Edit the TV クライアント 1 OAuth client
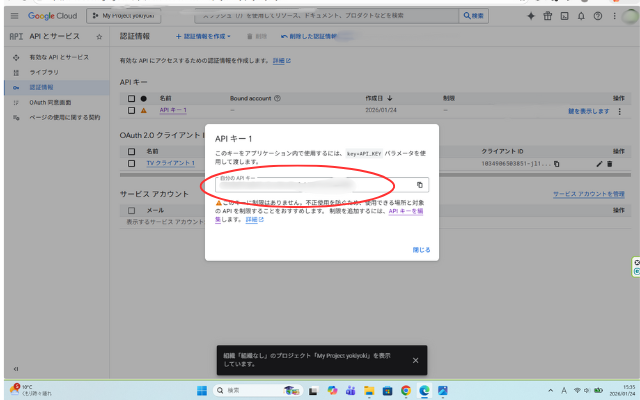 pyautogui.click(x=599, y=163)
